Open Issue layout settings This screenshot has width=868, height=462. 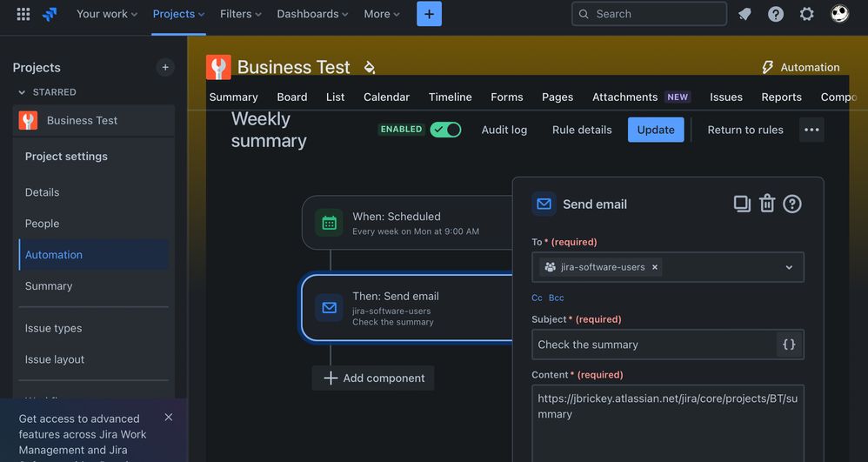(55, 359)
